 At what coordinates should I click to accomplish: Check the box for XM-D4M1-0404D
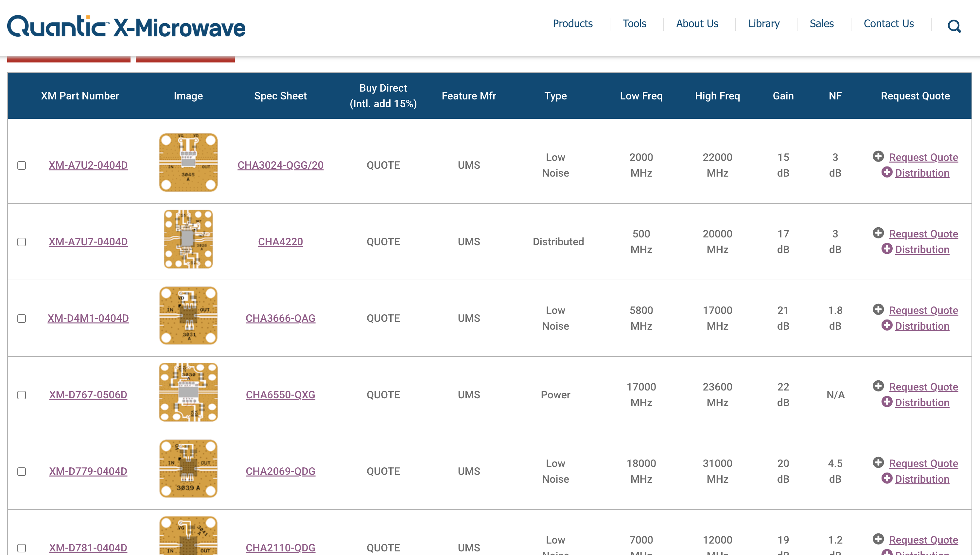click(x=22, y=318)
